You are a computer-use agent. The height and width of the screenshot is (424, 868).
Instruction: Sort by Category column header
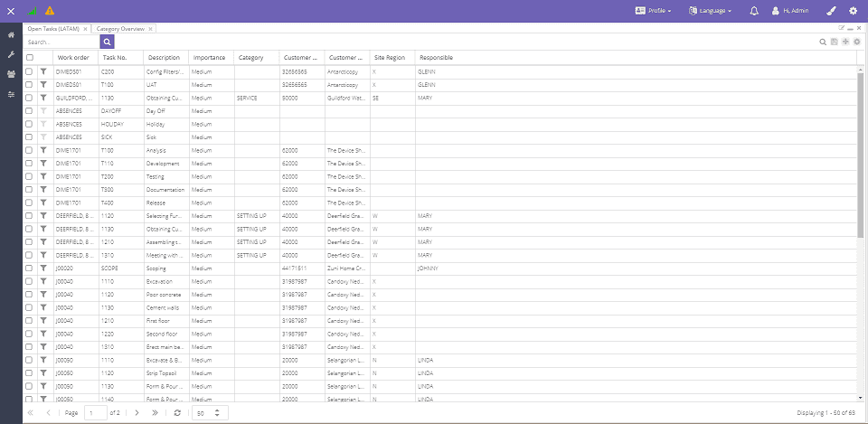256,58
